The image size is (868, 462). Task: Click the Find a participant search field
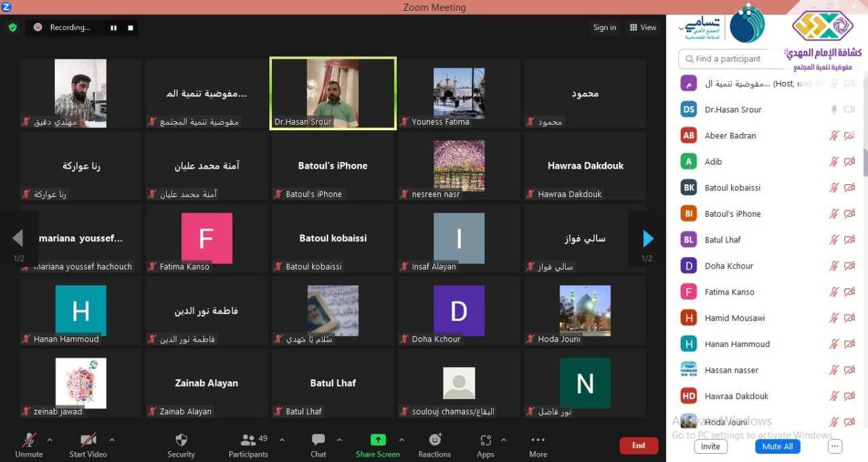pyautogui.click(x=729, y=59)
